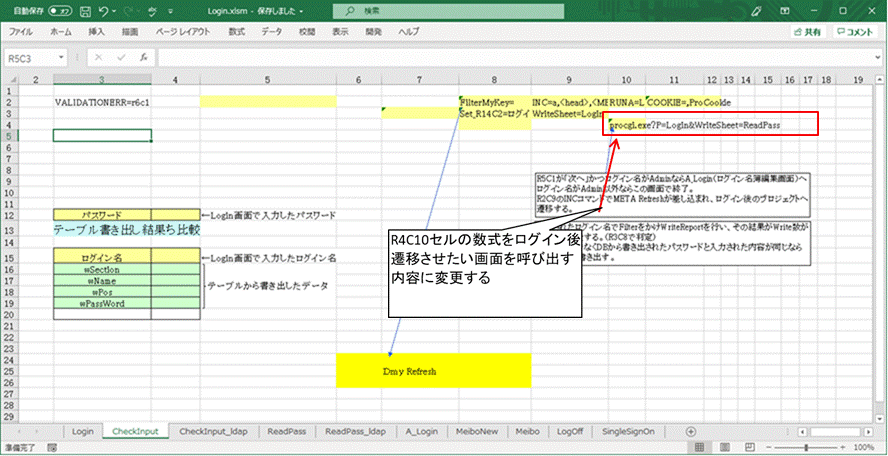Open dropdown next to 保存しました title

(300, 11)
